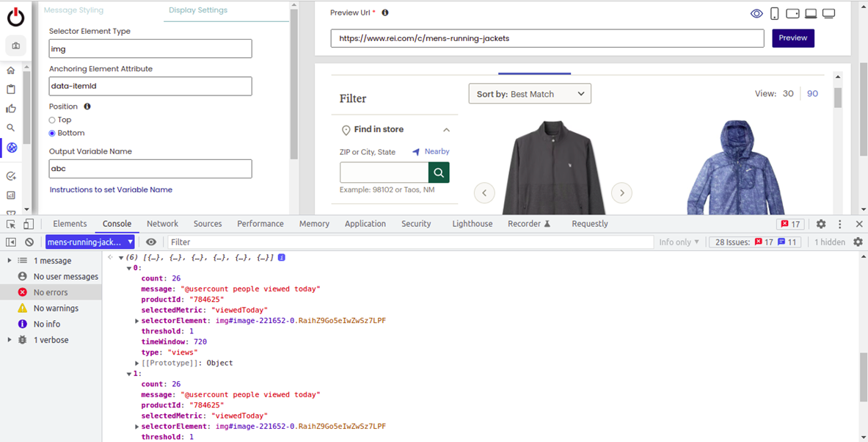Open the Sort by Best Match dropdown
The image size is (868, 442).
click(530, 94)
